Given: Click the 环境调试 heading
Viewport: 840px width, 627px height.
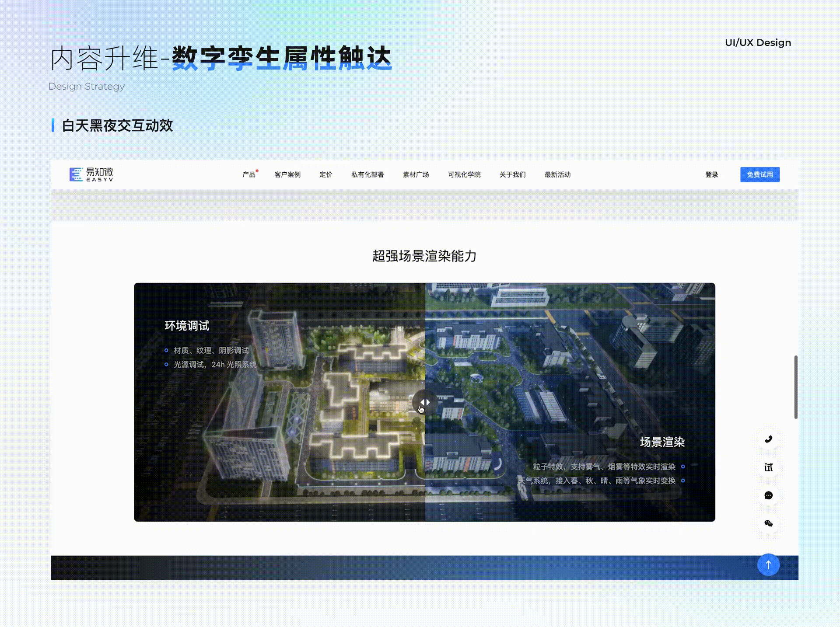Looking at the screenshot, I should point(187,326).
